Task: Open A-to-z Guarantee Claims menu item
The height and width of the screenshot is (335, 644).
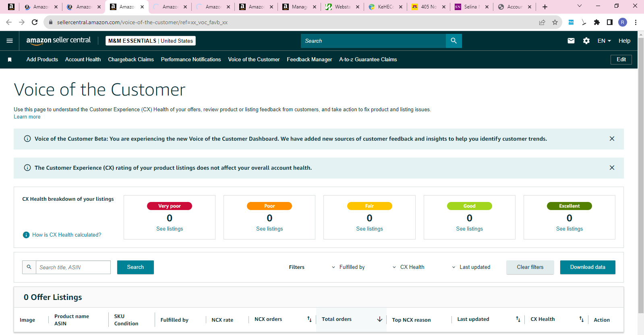Action: pos(368,59)
